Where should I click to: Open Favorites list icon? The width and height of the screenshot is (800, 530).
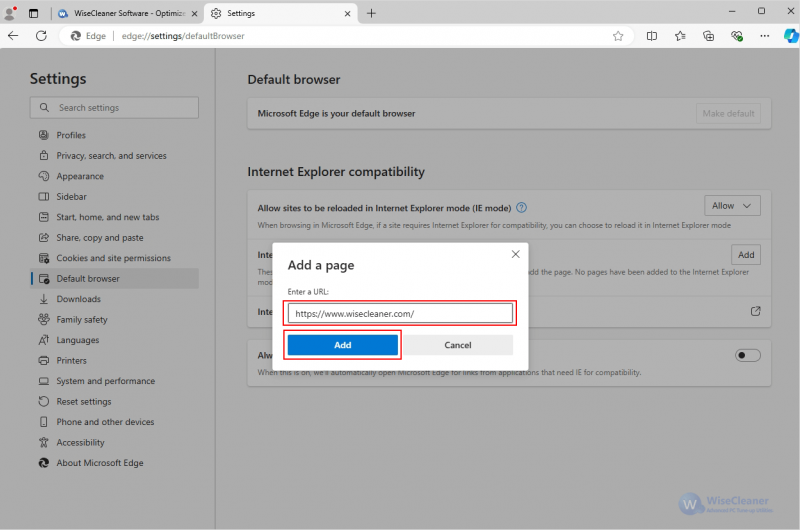[680, 36]
